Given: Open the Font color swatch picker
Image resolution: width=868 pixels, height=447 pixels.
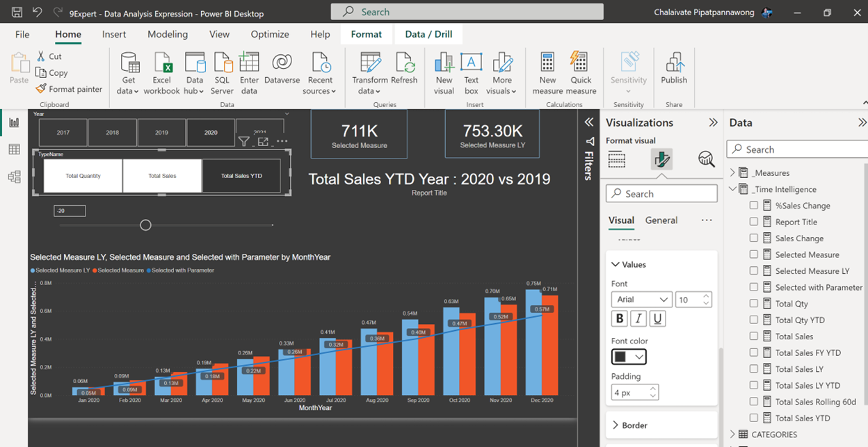Looking at the screenshot, I should [x=628, y=356].
